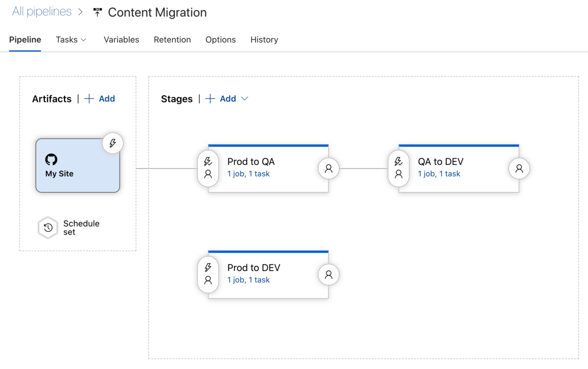The height and width of the screenshot is (369, 588).
Task: Open '1 job, 1 task' link under QA to DEV
Action: (439, 174)
